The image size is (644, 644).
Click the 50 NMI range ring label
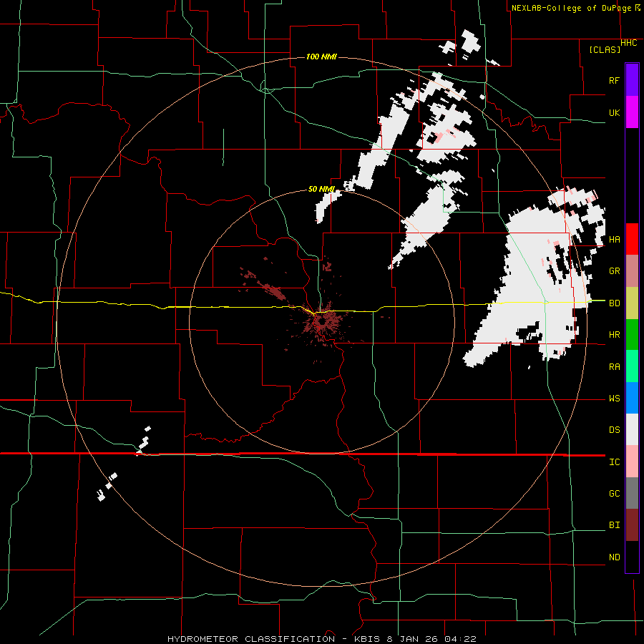pyautogui.click(x=321, y=189)
